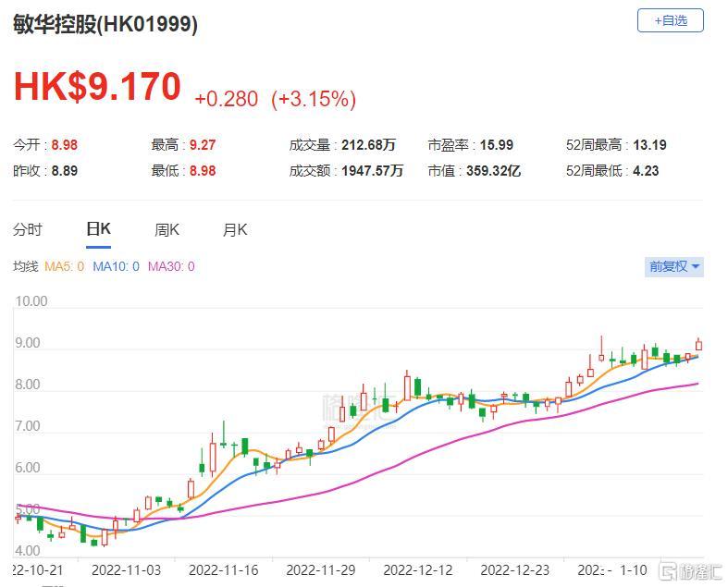The height and width of the screenshot is (587, 728).
Task: Click the 市值 value 359.32亿
Action: tap(493, 171)
